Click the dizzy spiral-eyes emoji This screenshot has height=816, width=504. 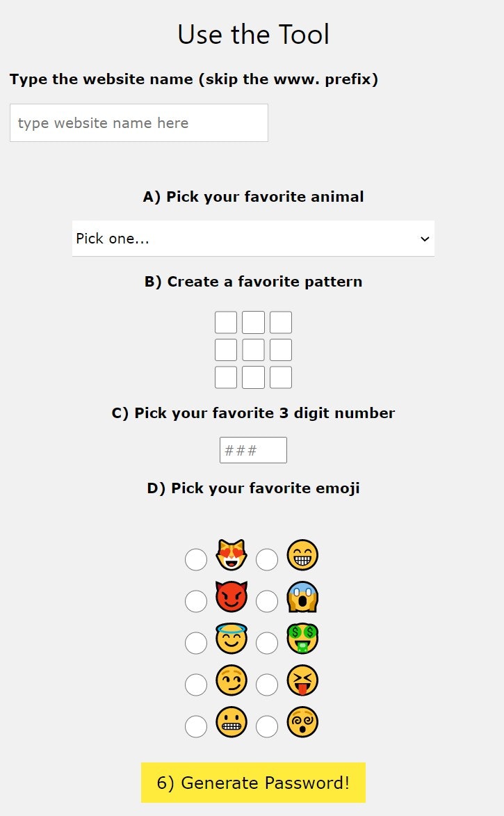tap(302, 723)
